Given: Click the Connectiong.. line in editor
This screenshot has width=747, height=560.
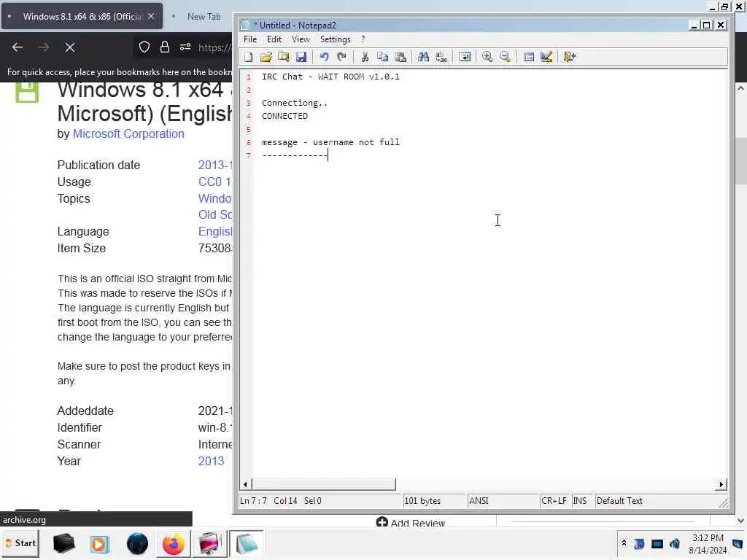Looking at the screenshot, I should [295, 103].
